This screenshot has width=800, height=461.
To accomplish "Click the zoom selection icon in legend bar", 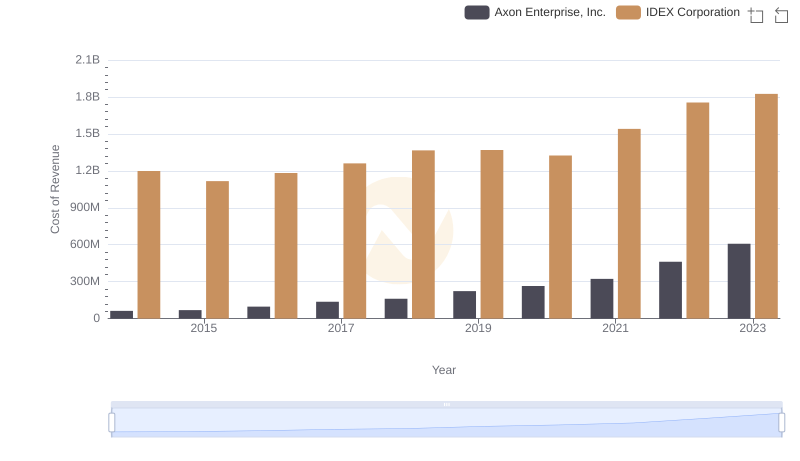I will pos(756,15).
